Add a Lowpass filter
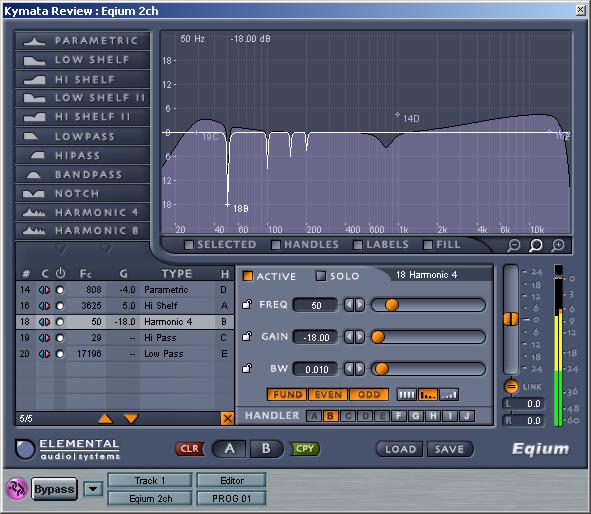This screenshot has width=591, height=514. pos(82,136)
